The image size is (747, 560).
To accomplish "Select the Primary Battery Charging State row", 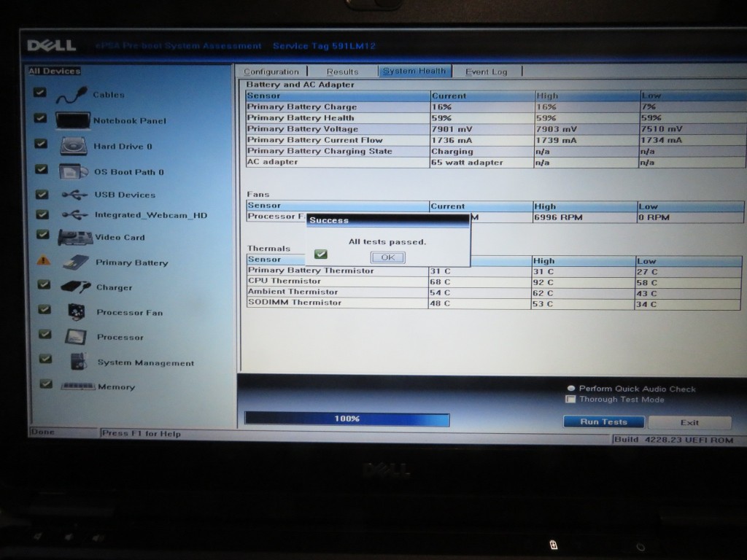I will tap(495, 151).
